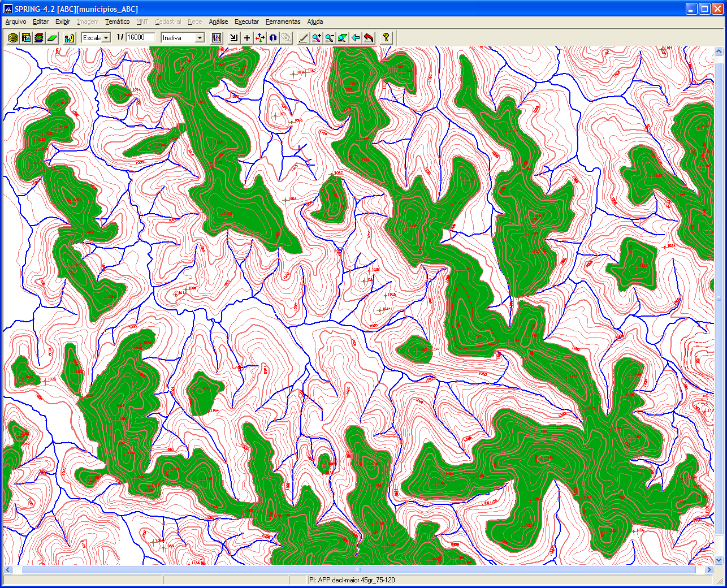Click the red curved undo arrow icon
The width and height of the screenshot is (727, 588).
point(369,38)
